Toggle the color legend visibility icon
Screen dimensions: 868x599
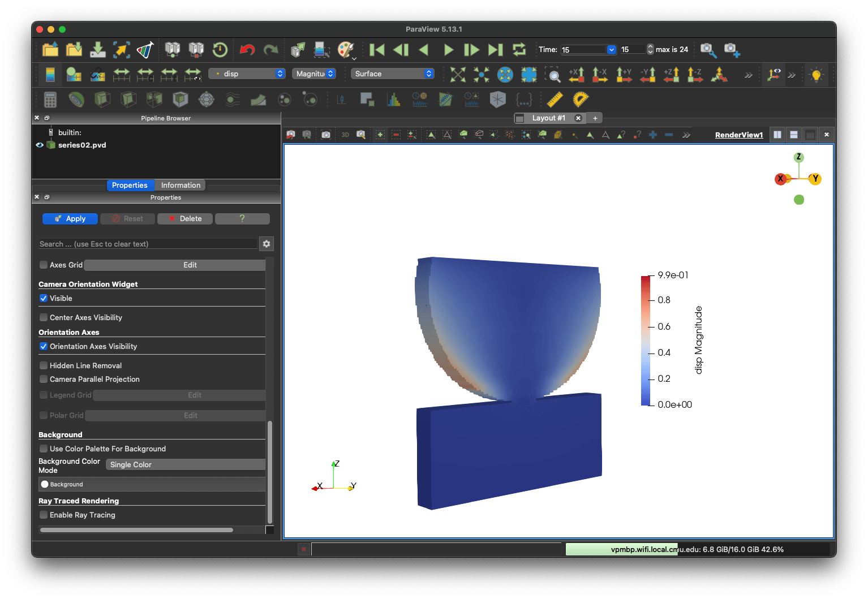click(50, 74)
